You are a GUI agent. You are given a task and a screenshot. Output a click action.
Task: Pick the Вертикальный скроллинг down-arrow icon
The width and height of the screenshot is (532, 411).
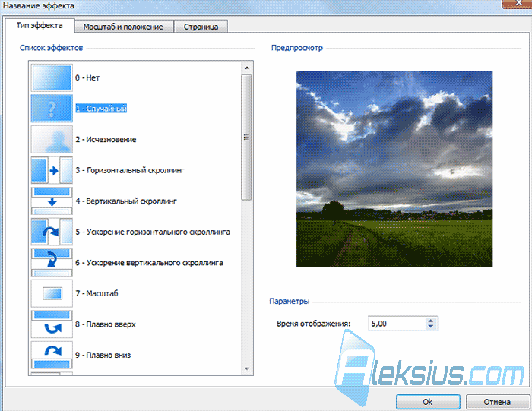(52, 201)
